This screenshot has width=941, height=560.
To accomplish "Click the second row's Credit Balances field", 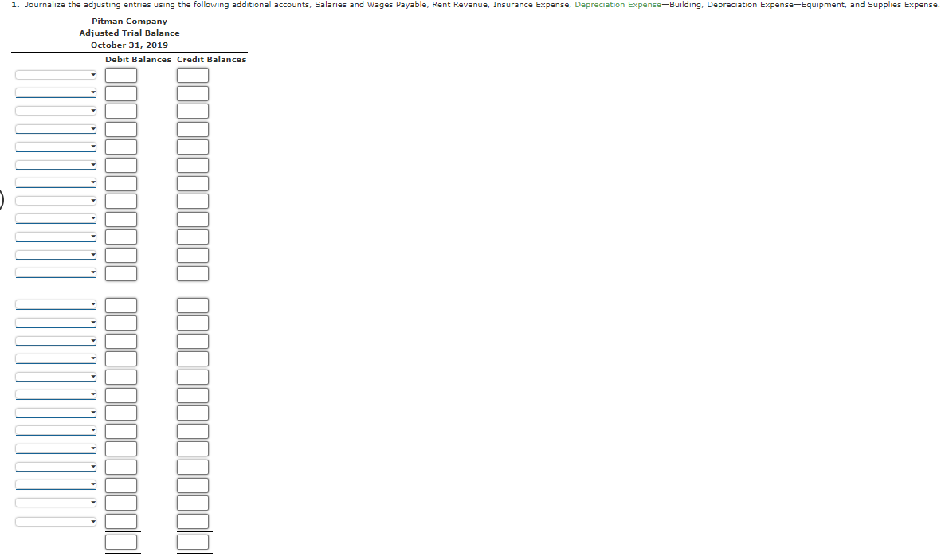I will 193,93.
